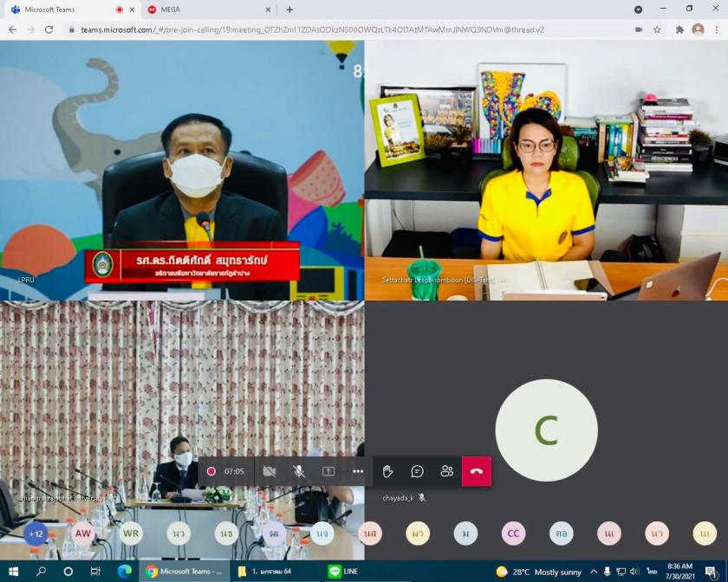Select the large C avatar of chayada_k
This screenshot has width=728, height=582.
[x=547, y=430]
